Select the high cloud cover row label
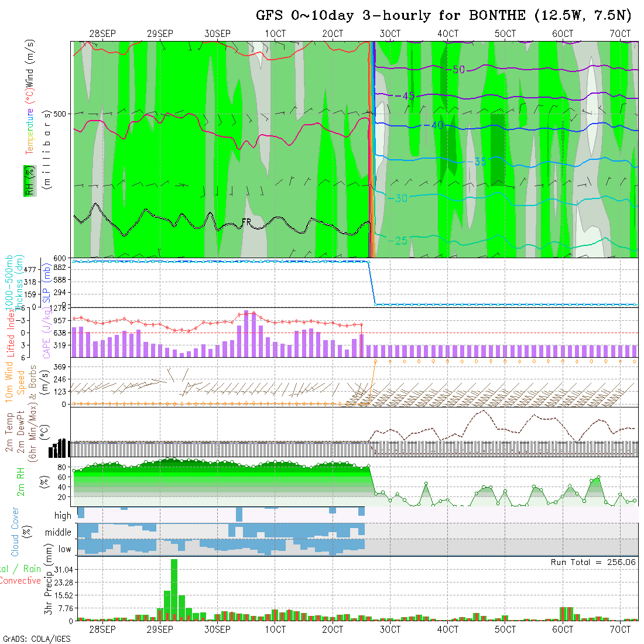Screen dimensions: 644x644 (x=63, y=516)
